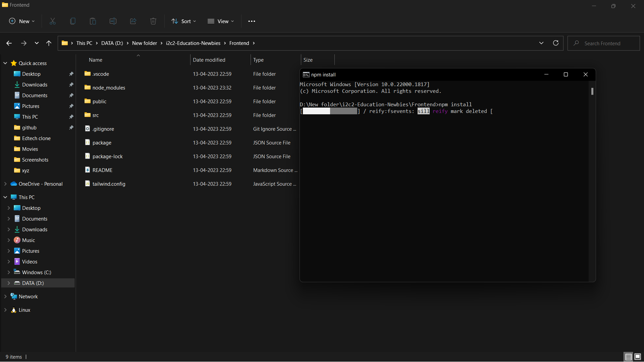Expand the Network tree node
Viewport: 644px width, 362px height.
pos(5,296)
